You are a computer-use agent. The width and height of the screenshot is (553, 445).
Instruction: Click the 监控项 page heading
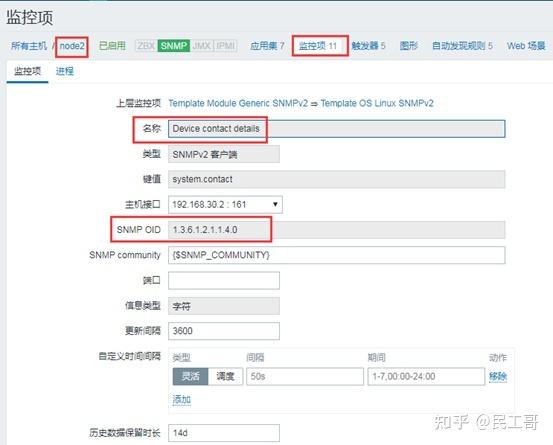30,18
